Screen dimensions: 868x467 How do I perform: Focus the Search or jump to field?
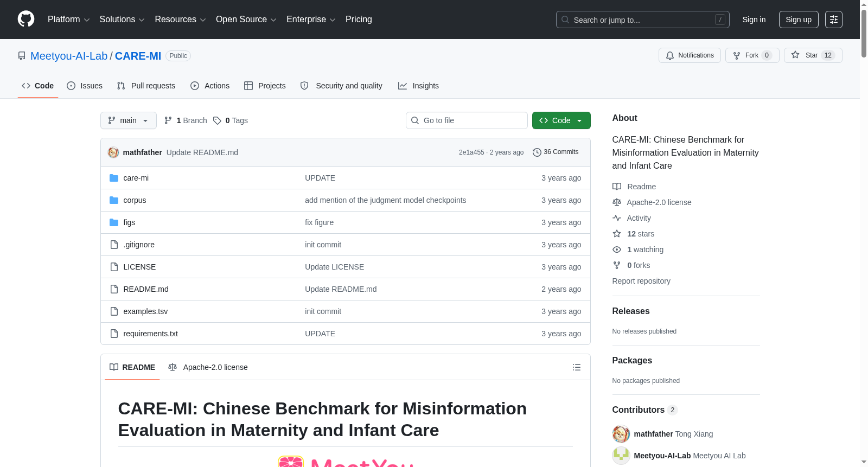pyautogui.click(x=643, y=20)
